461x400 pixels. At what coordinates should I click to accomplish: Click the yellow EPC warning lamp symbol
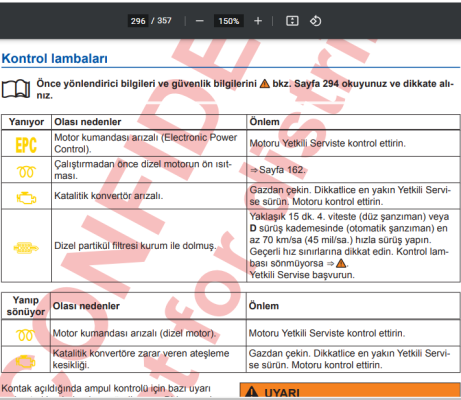coord(26,145)
